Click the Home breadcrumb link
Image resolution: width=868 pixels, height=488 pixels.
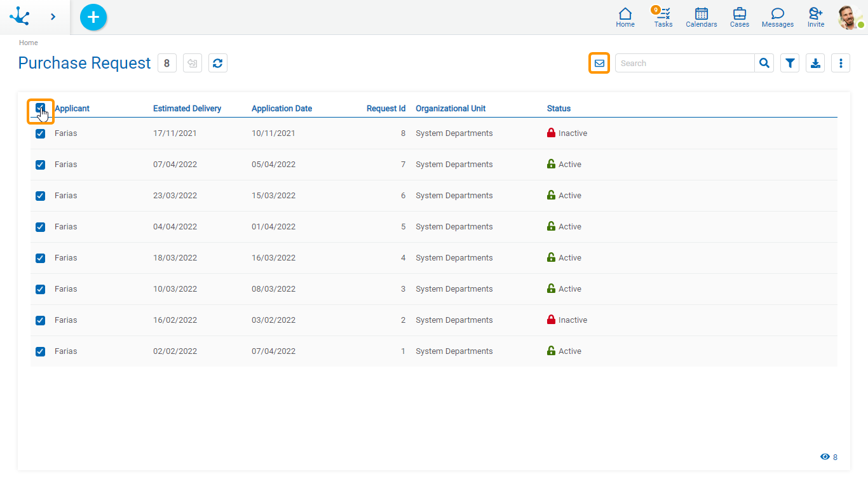[28, 43]
